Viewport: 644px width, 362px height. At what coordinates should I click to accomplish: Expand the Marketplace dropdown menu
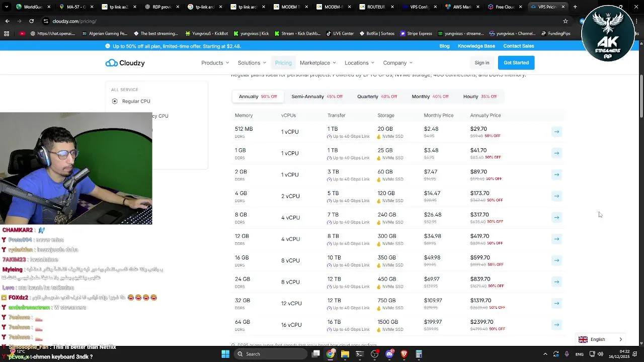click(x=317, y=63)
